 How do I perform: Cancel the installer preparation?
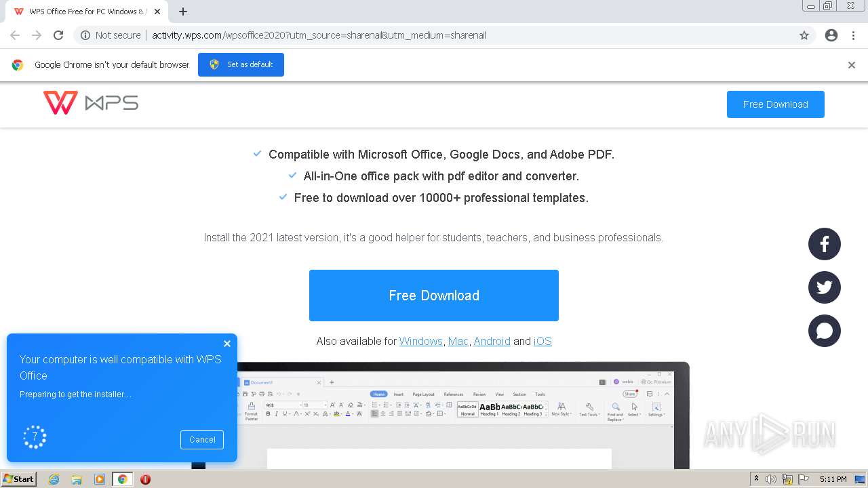(x=202, y=439)
